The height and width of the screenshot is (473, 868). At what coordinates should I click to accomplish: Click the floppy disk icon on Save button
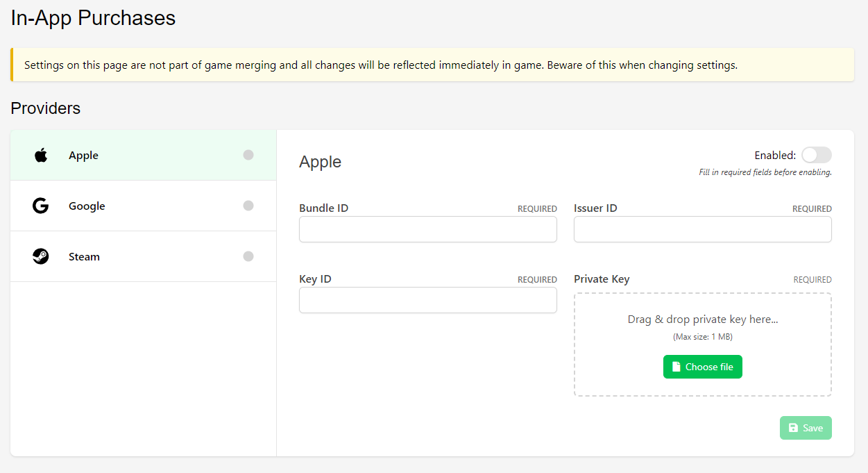coord(793,428)
